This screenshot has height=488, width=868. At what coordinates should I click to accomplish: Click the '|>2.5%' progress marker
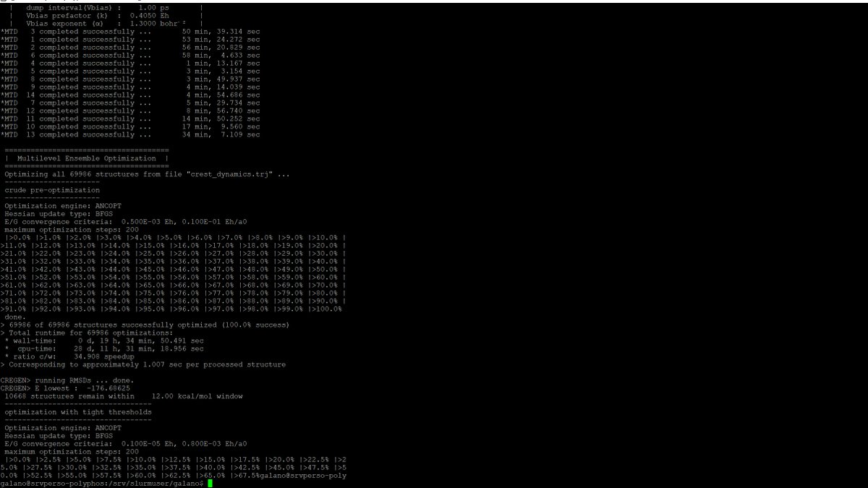(50, 460)
